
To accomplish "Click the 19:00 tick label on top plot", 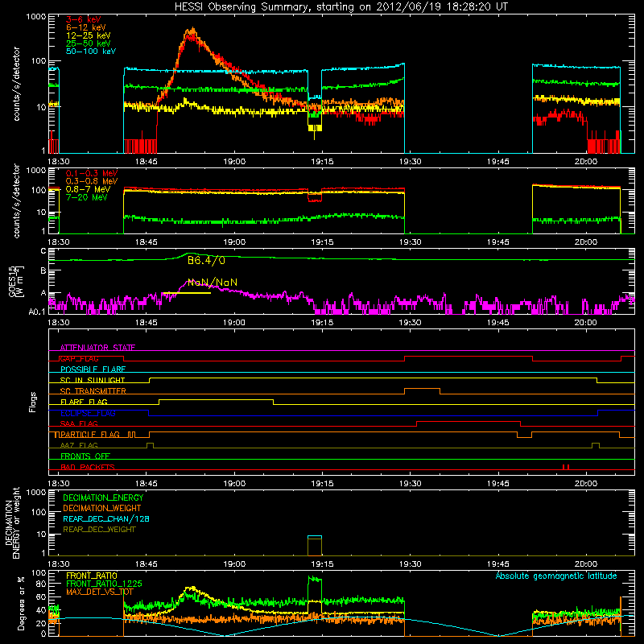I will pyautogui.click(x=234, y=162).
